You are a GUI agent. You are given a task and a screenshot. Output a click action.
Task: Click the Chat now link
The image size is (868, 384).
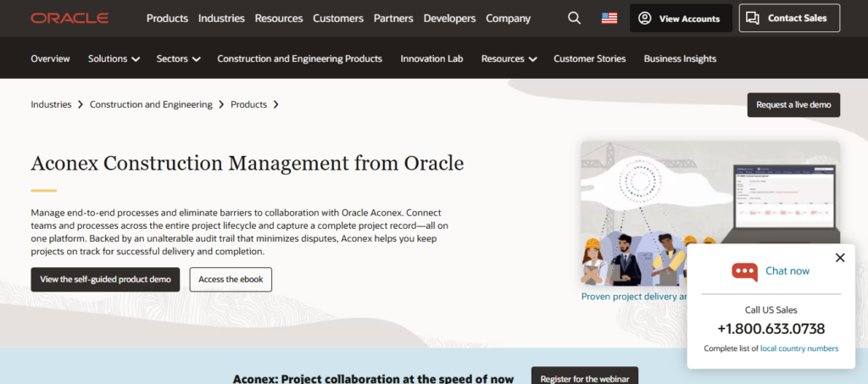(x=787, y=271)
